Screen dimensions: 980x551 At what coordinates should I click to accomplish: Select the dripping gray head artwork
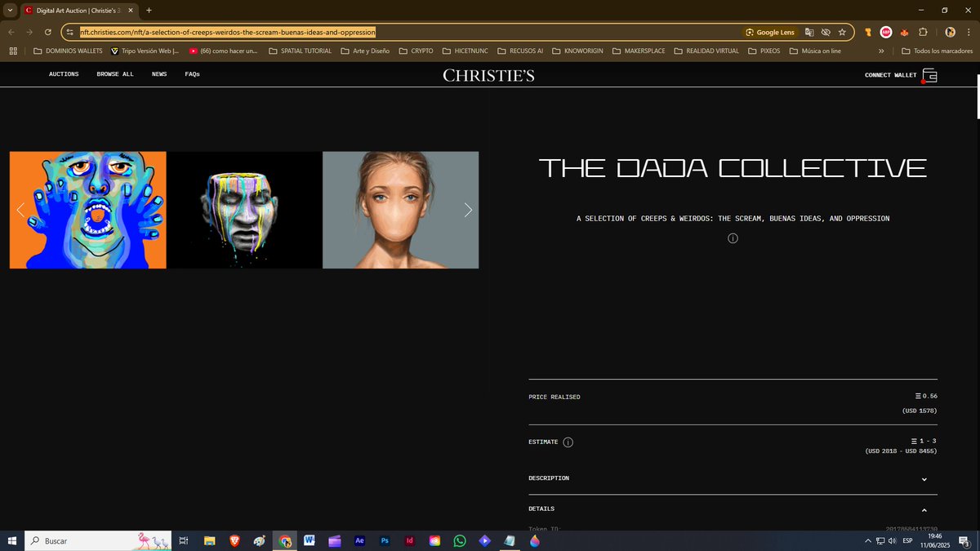pos(244,210)
